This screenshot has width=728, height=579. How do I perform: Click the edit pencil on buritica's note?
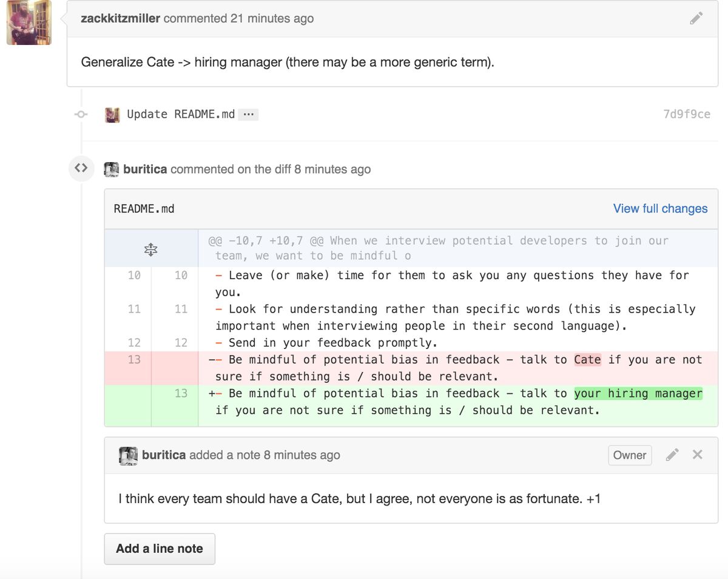(672, 454)
